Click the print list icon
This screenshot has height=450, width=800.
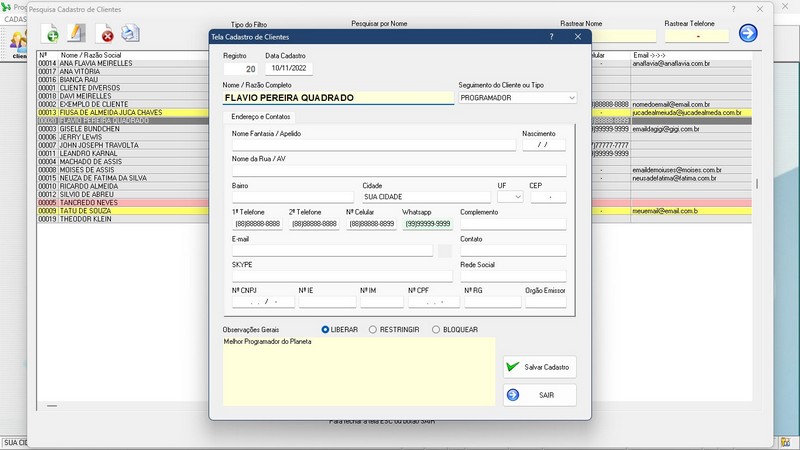[130, 33]
